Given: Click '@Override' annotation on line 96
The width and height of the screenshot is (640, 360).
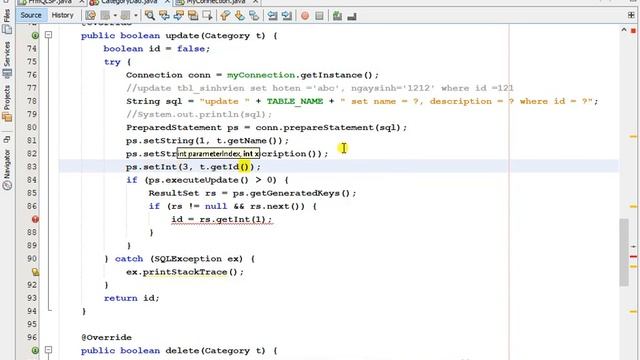Looking at the screenshot, I should point(106,337).
